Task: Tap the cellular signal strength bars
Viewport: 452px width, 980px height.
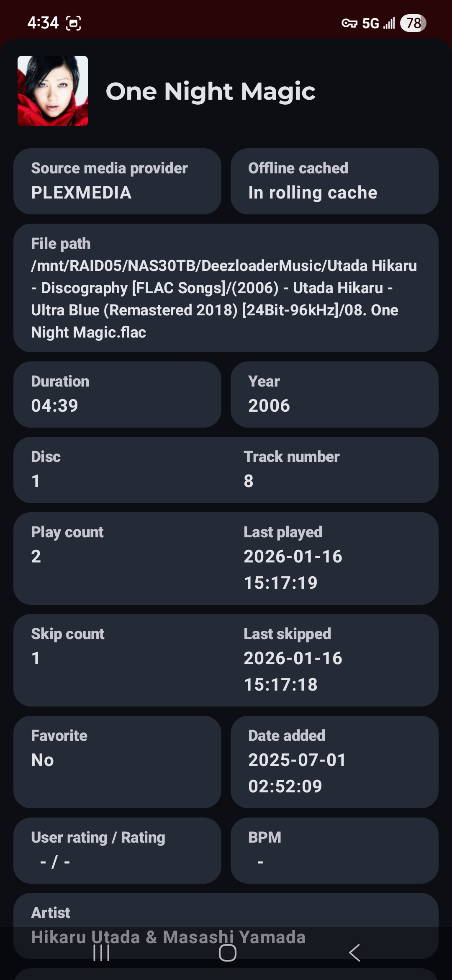Action: [389, 23]
